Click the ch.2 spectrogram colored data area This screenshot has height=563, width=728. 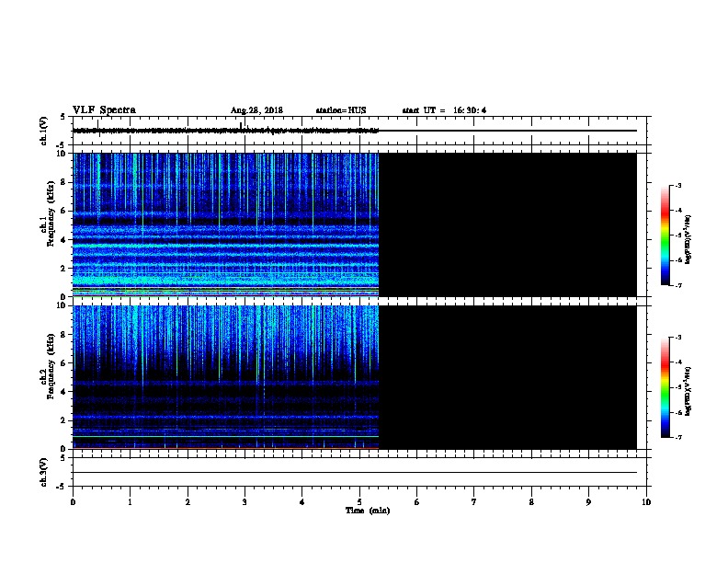[225, 377]
